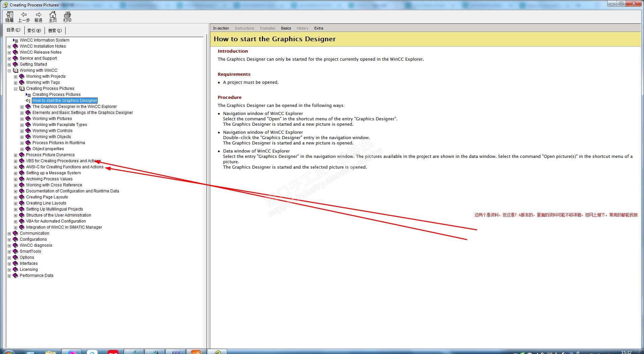Click the help window's taskbar button

(217, 352)
